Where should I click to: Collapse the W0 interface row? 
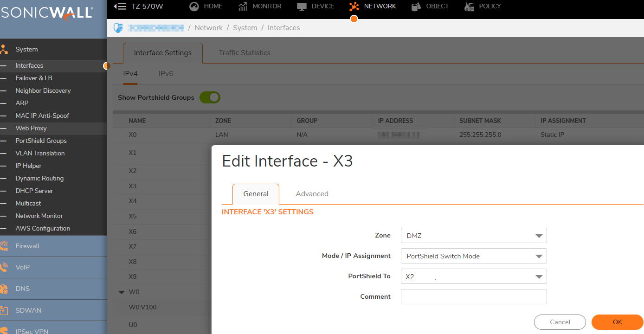pos(122,292)
